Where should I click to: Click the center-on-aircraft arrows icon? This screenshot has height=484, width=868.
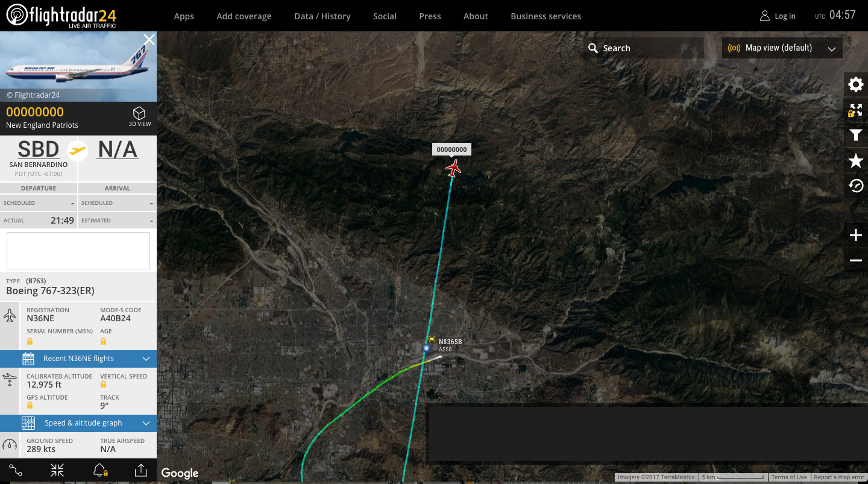pos(57,471)
